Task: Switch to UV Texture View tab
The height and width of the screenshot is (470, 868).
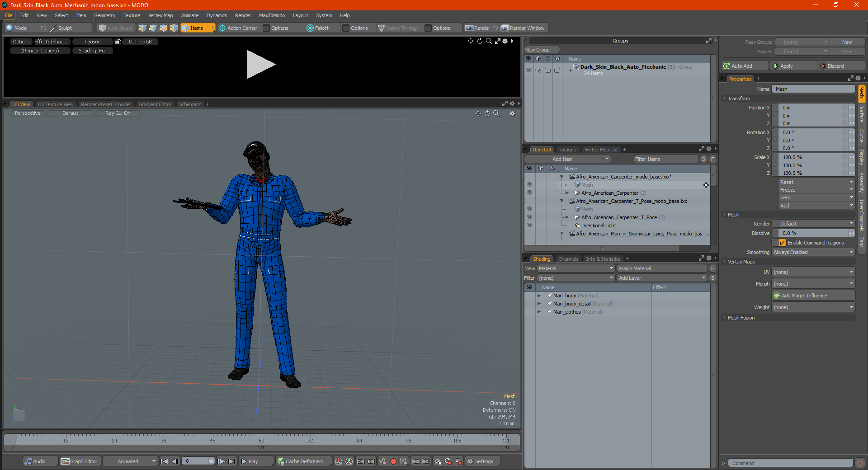Action: tap(56, 104)
